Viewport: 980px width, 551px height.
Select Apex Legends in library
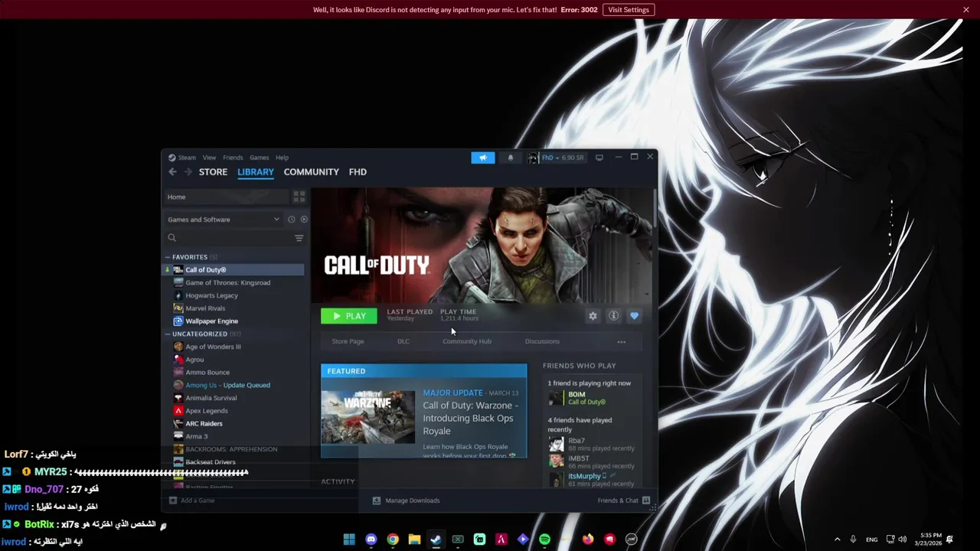pos(206,411)
